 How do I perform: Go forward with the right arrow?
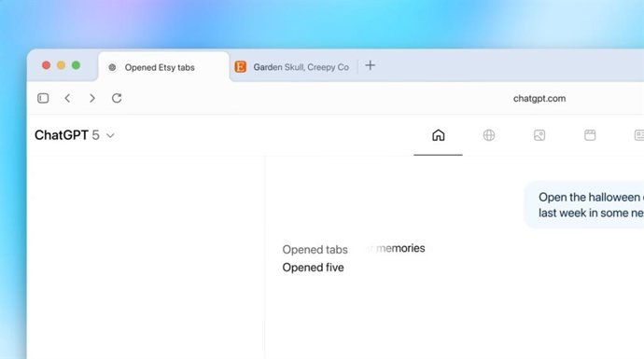pyautogui.click(x=92, y=98)
